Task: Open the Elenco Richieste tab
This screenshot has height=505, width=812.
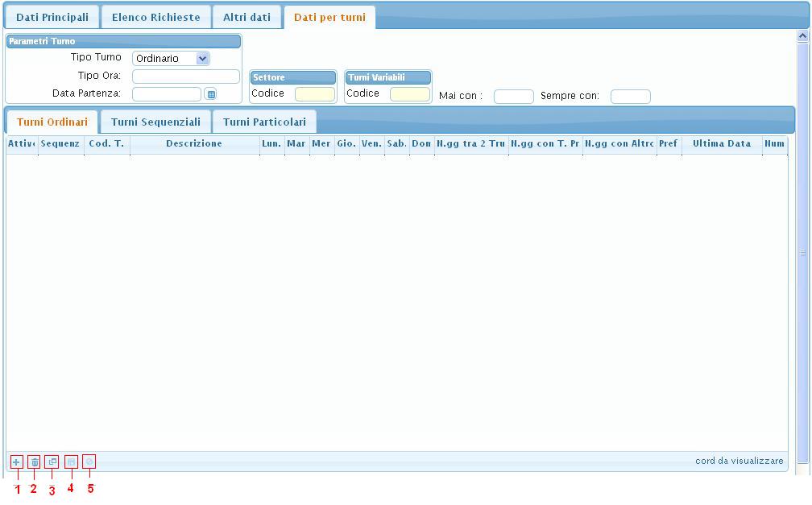Action: click(155, 17)
